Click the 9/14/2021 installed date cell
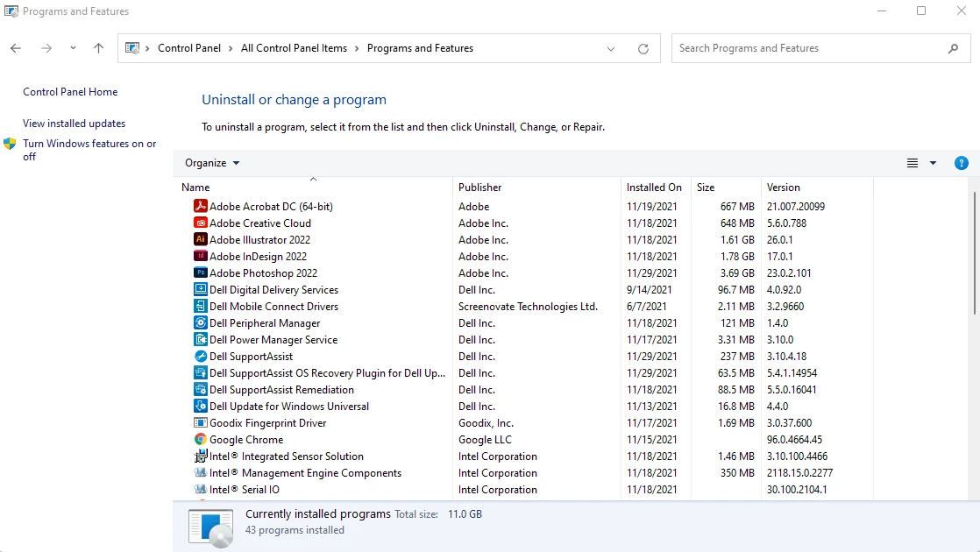This screenshot has width=980, height=552. click(650, 289)
